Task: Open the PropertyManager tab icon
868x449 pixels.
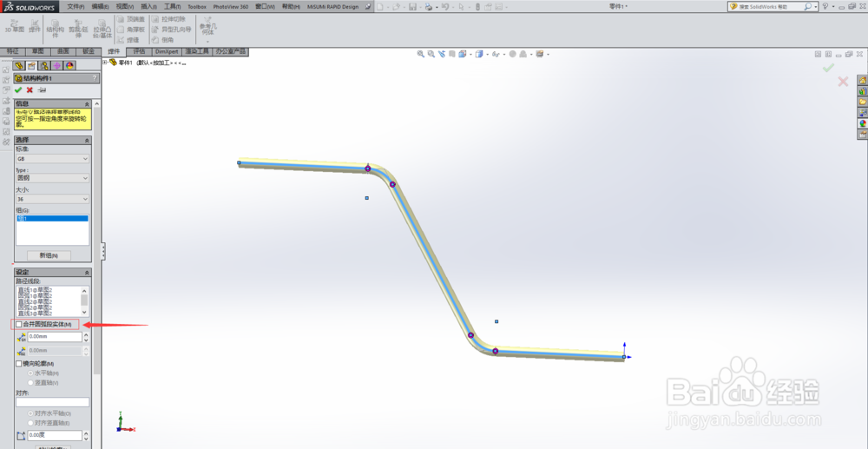Action: coord(32,65)
